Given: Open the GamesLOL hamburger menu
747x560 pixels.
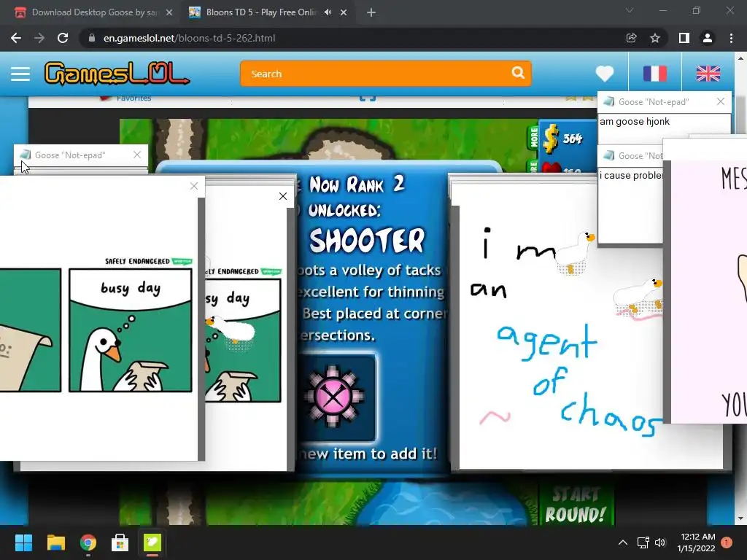Looking at the screenshot, I should click(x=20, y=74).
